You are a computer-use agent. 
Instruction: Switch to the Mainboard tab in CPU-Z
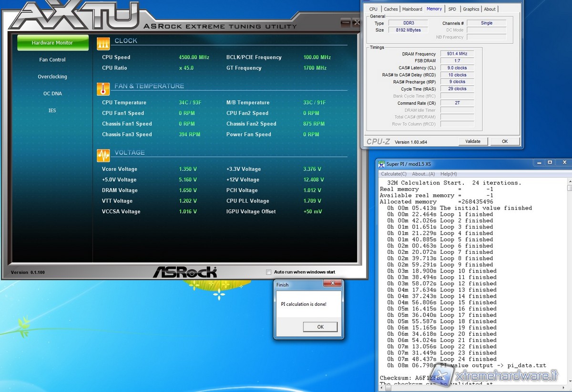pyautogui.click(x=412, y=9)
